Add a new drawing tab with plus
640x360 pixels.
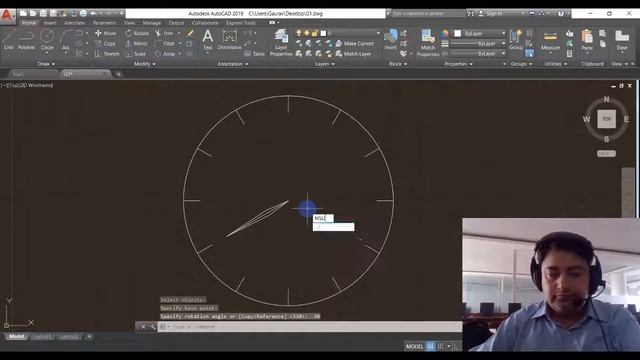[118, 74]
